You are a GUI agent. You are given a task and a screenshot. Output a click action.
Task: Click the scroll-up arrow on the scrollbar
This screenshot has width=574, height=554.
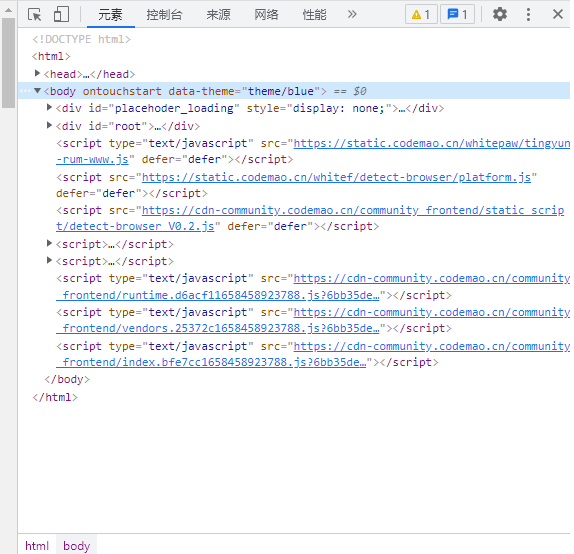pos(8,10)
